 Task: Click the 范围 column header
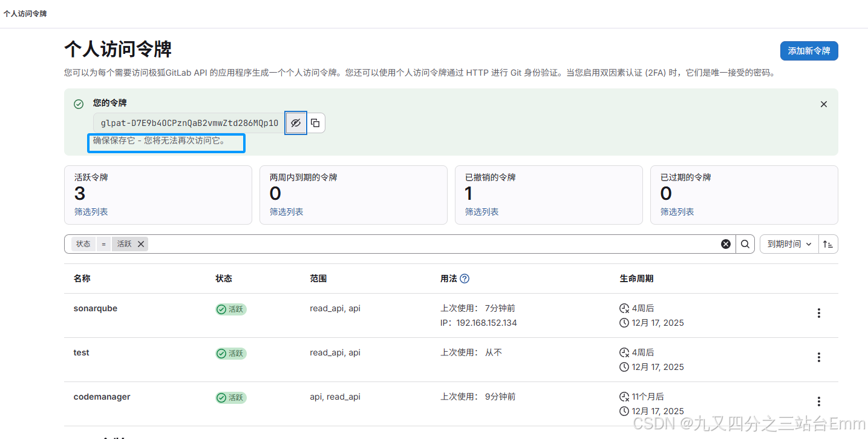coord(318,279)
